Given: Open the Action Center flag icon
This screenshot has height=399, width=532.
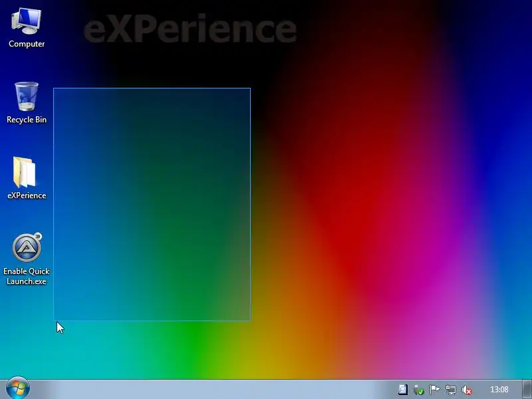Looking at the screenshot, I should pyautogui.click(x=435, y=390).
